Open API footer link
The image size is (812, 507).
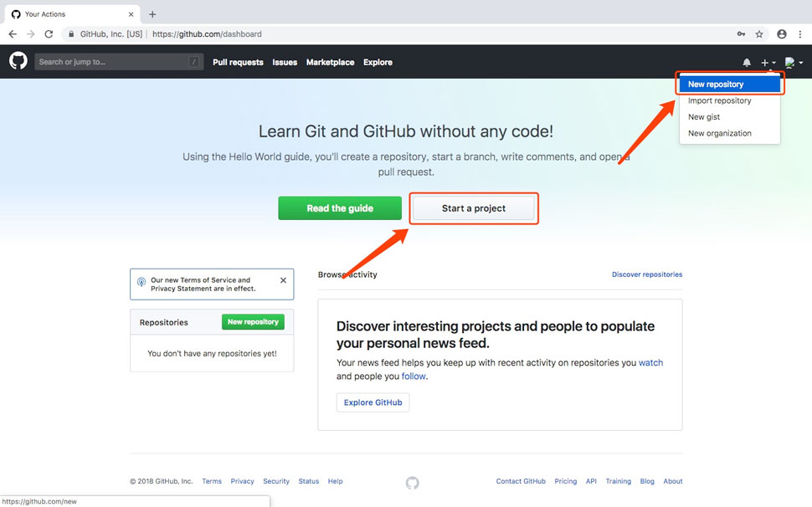tap(591, 481)
